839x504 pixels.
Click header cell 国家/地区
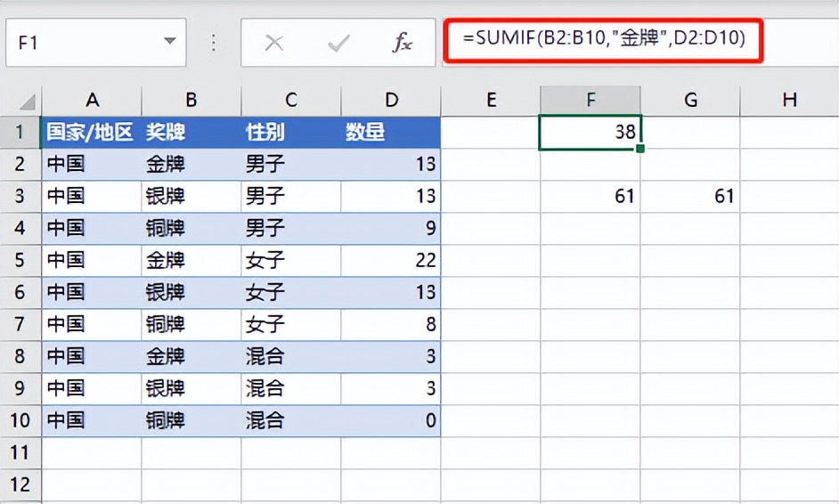[92, 132]
